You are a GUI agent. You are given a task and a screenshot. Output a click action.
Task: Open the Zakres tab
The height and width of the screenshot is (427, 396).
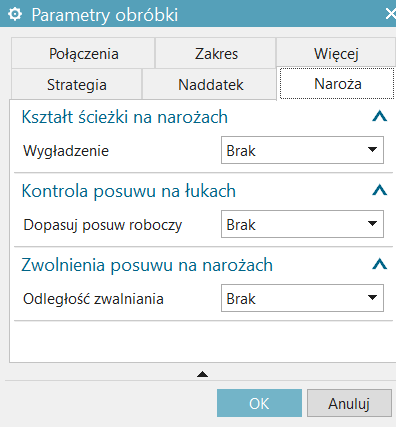click(216, 54)
